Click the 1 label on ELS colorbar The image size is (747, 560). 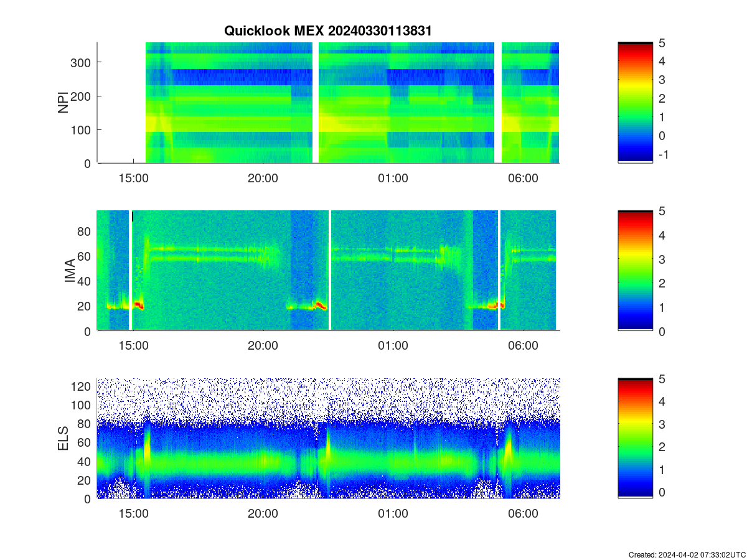click(662, 469)
